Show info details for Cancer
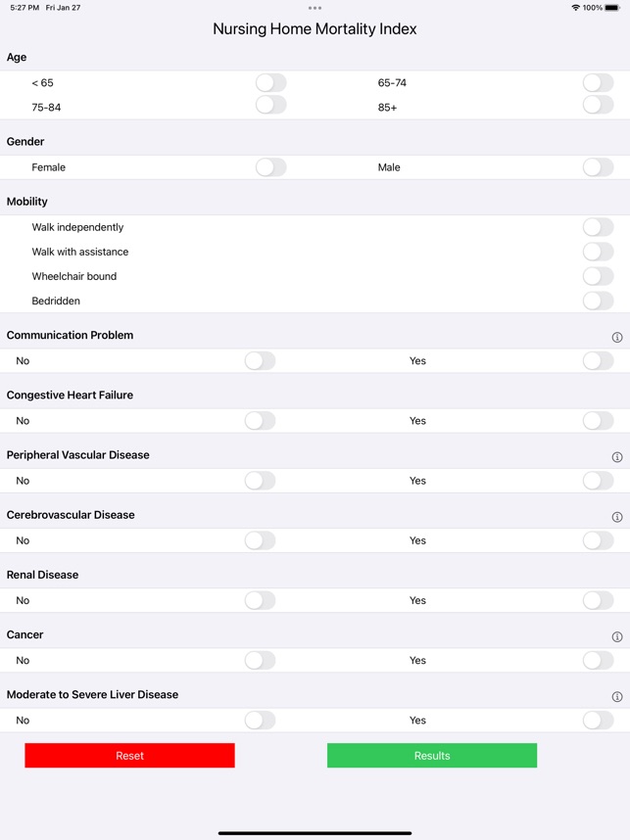 coord(616,636)
